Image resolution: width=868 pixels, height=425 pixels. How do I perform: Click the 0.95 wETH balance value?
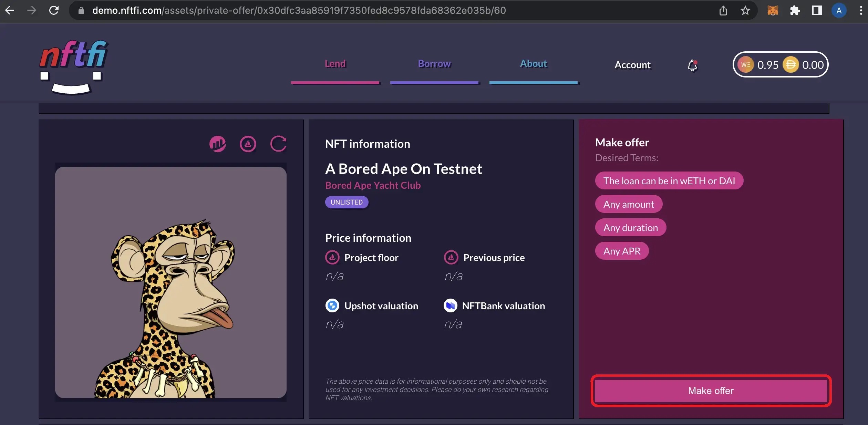tap(768, 65)
